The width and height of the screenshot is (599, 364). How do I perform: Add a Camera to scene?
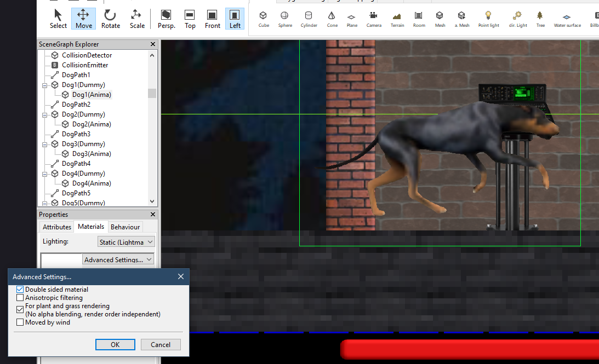coord(374,19)
